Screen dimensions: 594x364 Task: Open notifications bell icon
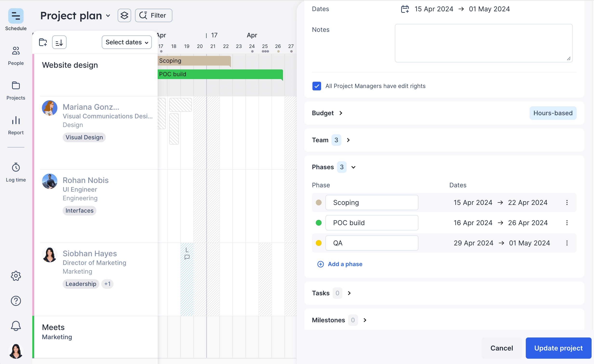coord(16,326)
